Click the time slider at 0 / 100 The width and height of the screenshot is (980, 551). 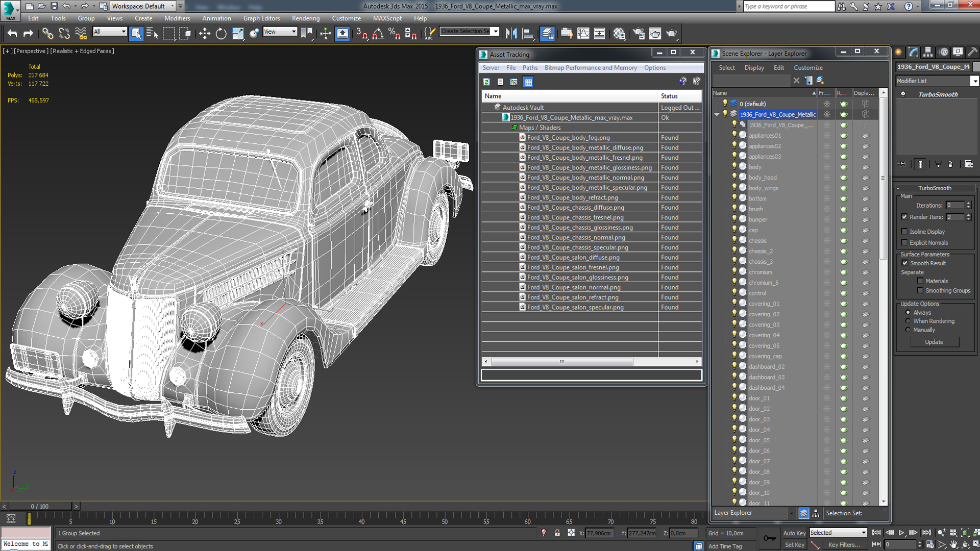40,506
